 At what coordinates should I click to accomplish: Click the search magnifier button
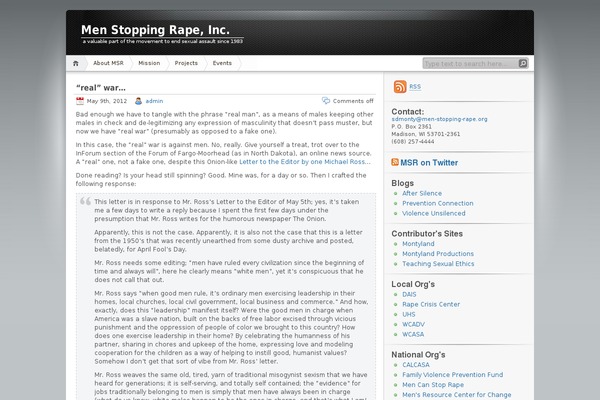[x=523, y=64]
